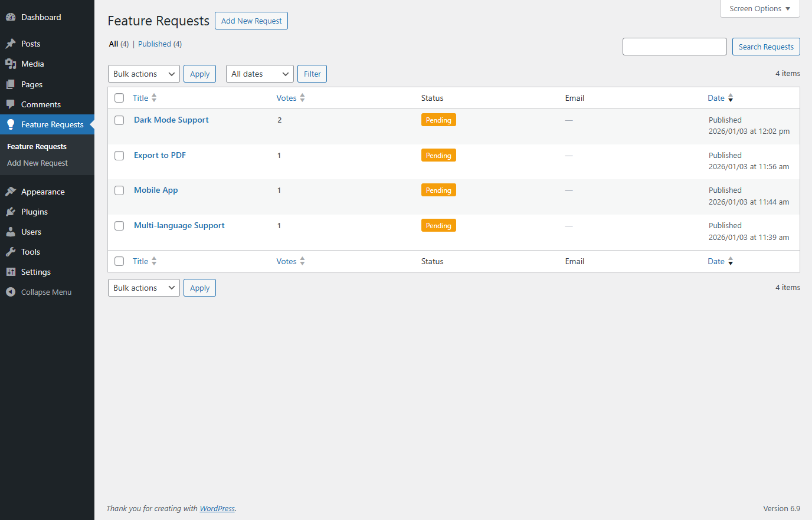Expand the Screen Options panel
The image size is (812, 520).
pyautogui.click(x=759, y=8)
